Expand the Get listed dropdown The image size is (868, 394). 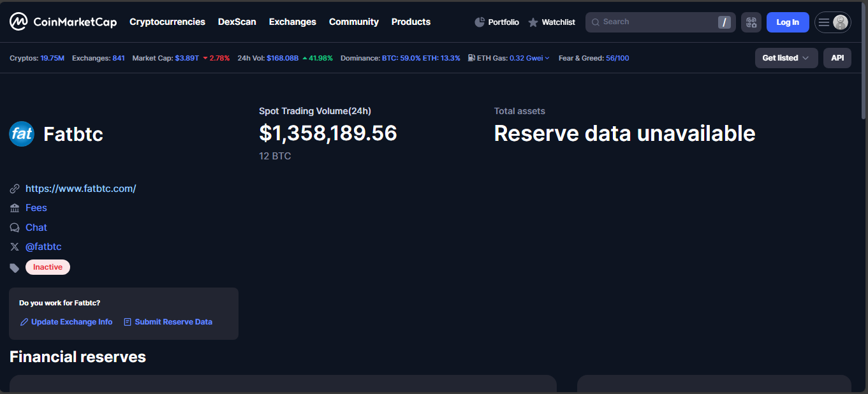(786, 58)
